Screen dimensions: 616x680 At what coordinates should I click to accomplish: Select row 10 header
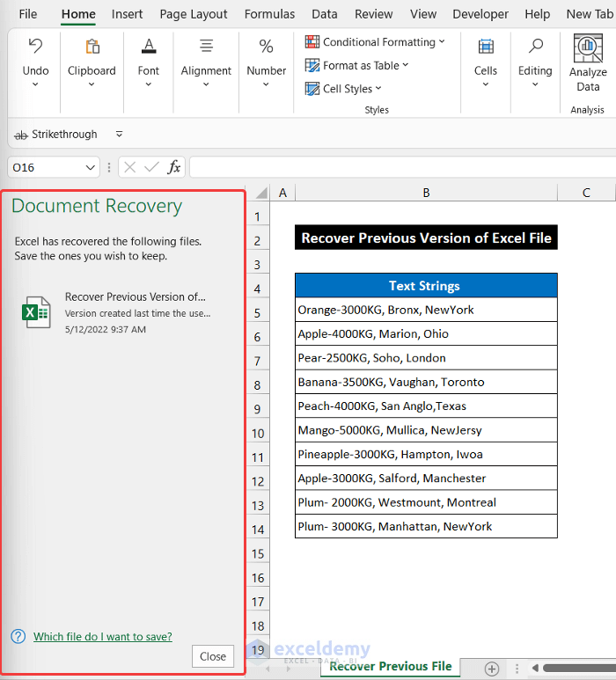[x=258, y=433]
